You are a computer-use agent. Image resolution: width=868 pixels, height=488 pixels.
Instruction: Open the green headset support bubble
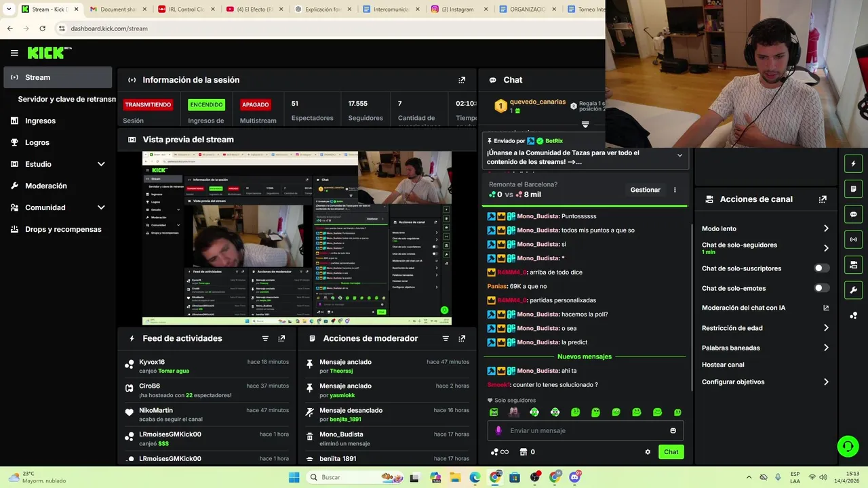[848, 446]
